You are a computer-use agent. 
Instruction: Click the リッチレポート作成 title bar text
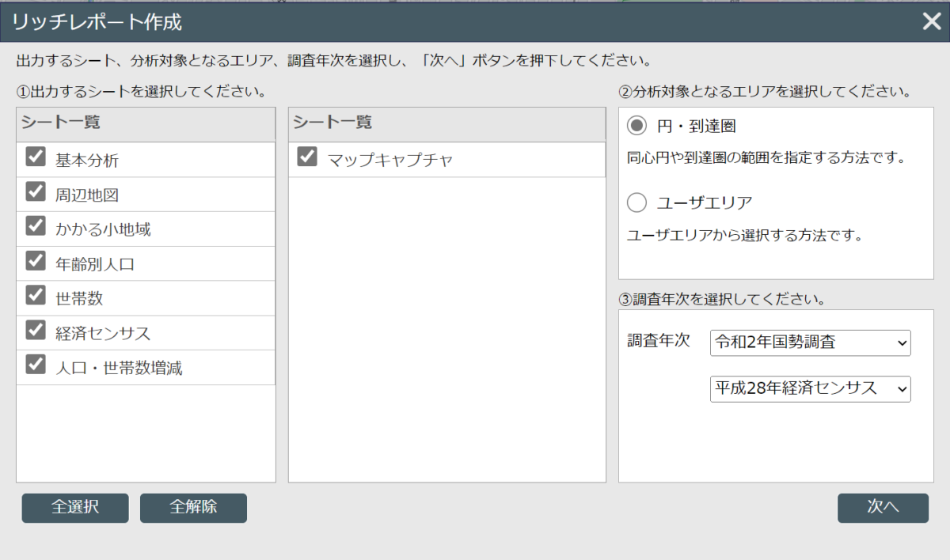click(97, 21)
